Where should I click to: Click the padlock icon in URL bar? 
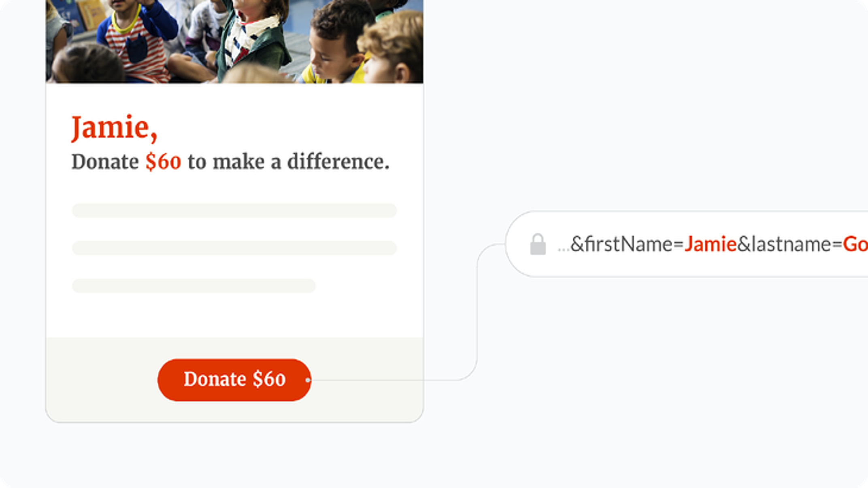[x=538, y=244]
